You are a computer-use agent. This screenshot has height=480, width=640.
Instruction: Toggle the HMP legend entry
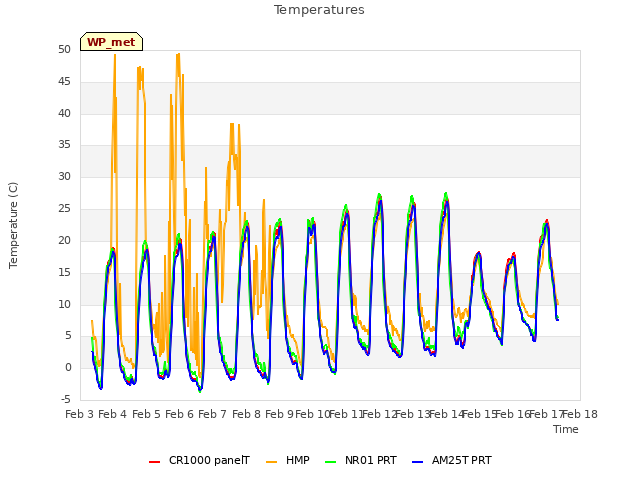(287, 460)
